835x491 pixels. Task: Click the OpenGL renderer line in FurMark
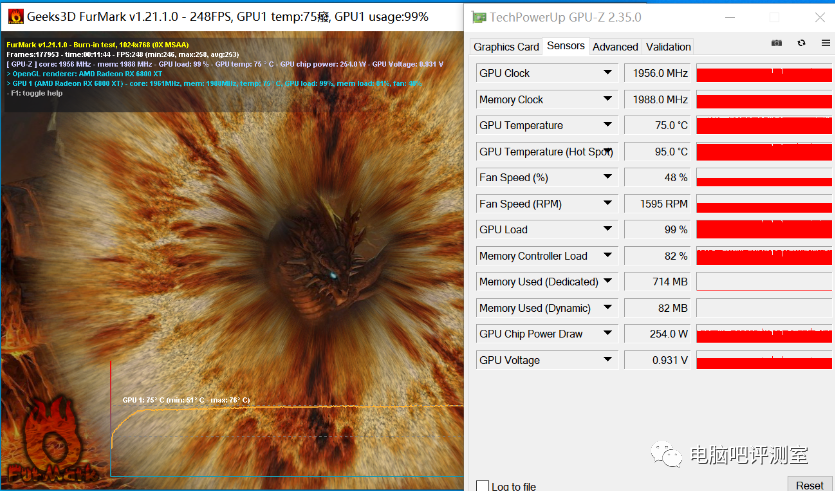coord(84,74)
